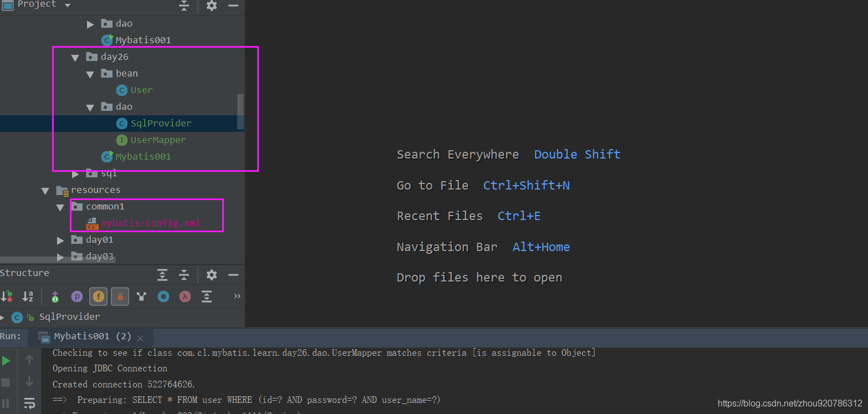Toggle Show Non-Public lock icon
Screen dimensions: 868x414
[x=120, y=297]
